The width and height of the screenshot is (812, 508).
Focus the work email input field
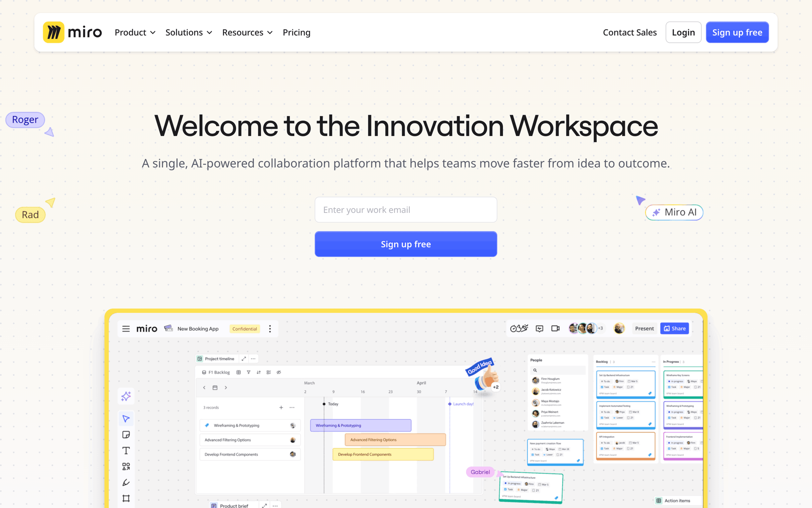406,210
